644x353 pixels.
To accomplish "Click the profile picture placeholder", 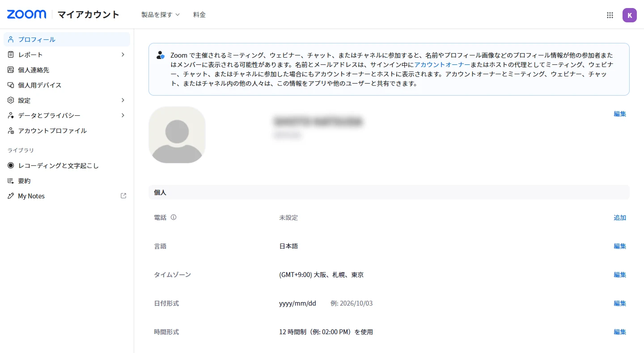I will click(177, 134).
